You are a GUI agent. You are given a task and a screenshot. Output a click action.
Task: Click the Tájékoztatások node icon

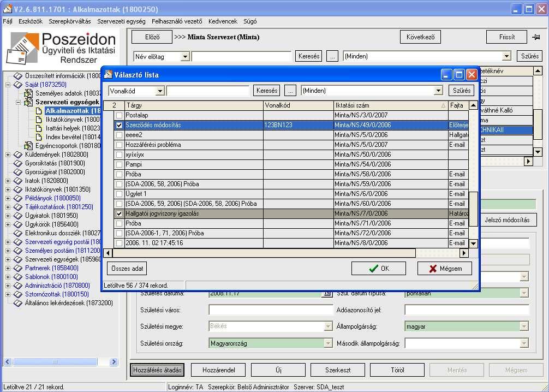[18, 207]
